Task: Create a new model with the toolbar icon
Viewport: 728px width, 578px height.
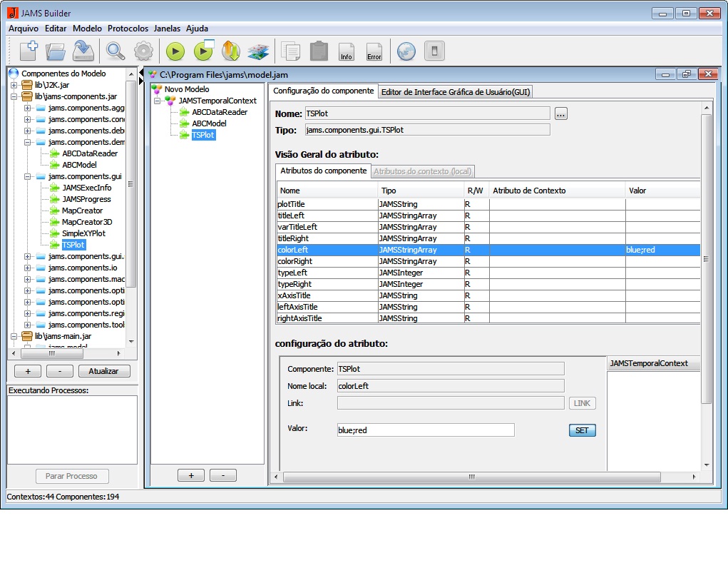Action: tap(29, 51)
